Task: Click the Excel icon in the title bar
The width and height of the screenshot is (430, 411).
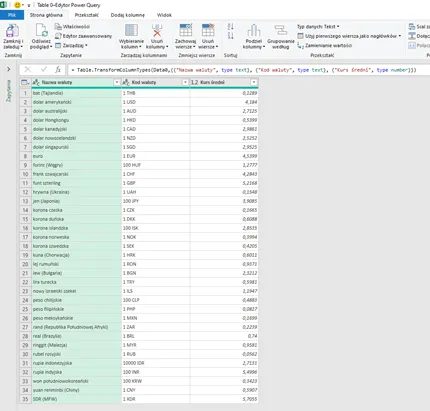Action: (4, 5)
